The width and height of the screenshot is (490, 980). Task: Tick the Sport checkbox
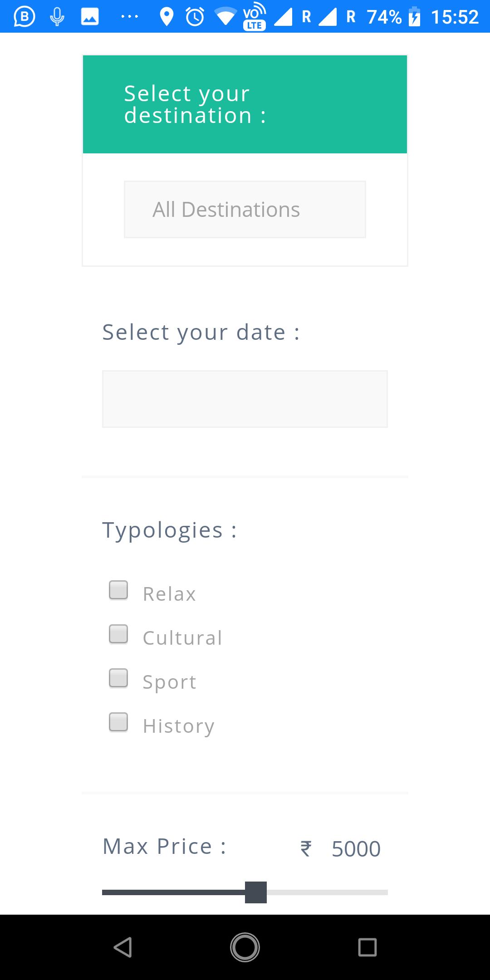(x=118, y=678)
